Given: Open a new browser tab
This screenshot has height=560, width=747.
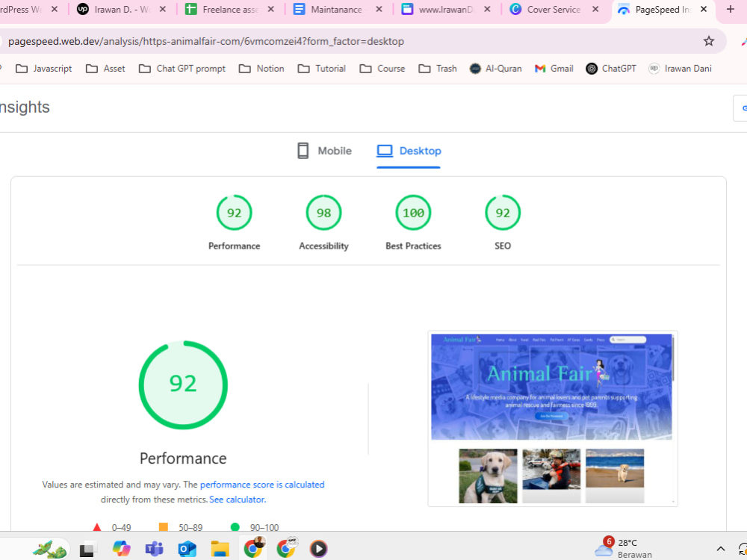Looking at the screenshot, I should tap(730, 9).
